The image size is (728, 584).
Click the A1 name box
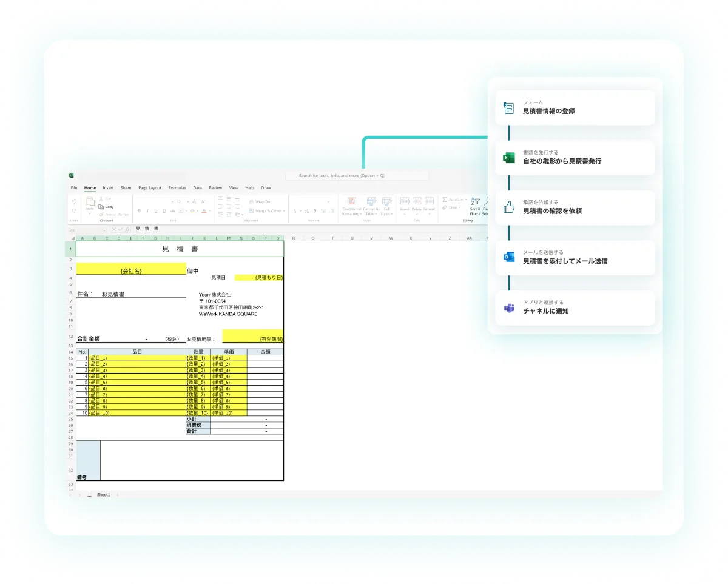pyautogui.click(x=87, y=229)
